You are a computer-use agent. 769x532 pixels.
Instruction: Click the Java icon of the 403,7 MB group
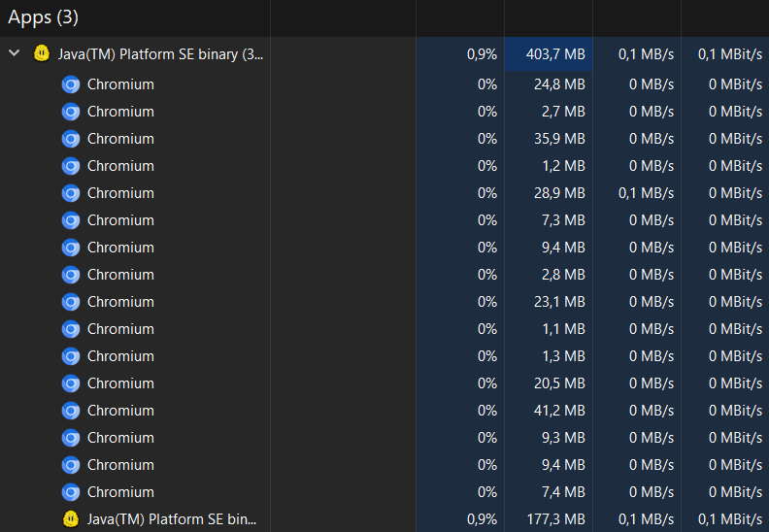click(x=42, y=54)
